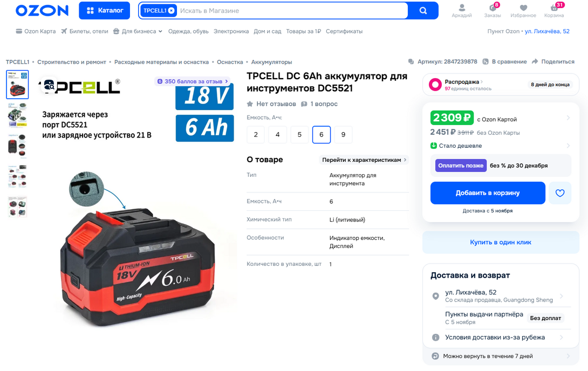Remove the TPCELL1 search filter chip
The width and height of the screenshot is (588, 371).
[171, 10]
